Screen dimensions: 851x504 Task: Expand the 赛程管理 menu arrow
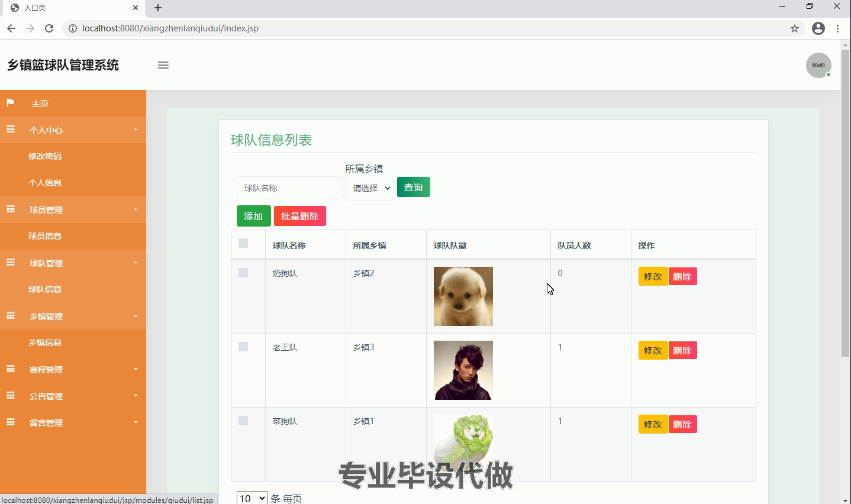click(x=136, y=369)
